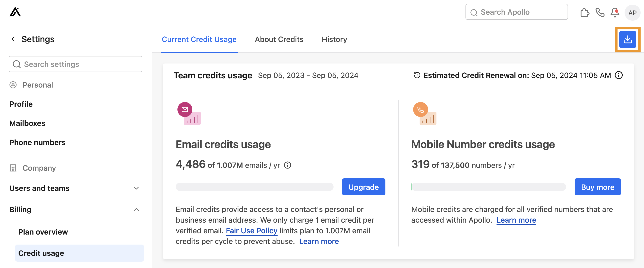The image size is (644, 268).
Task: Go back using arrow next to Settings
Action: (x=13, y=39)
